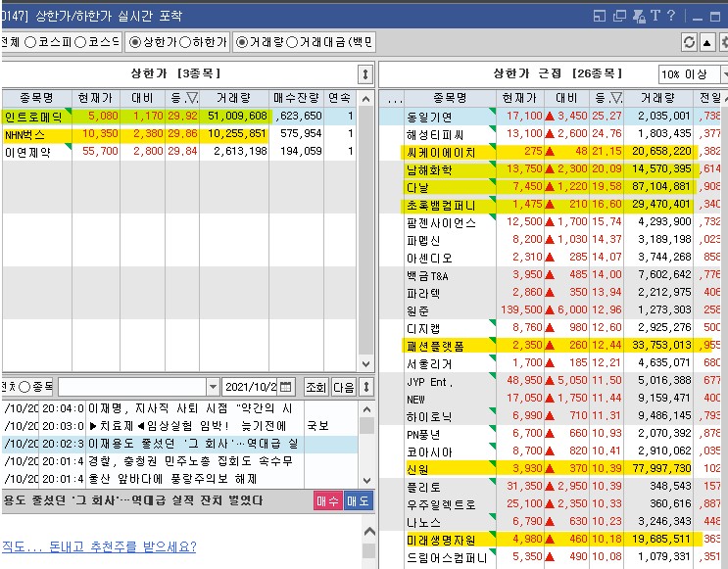The height and width of the screenshot is (569, 728).
Task: Click 현재가 header in 상한가 table
Action: click(96, 98)
